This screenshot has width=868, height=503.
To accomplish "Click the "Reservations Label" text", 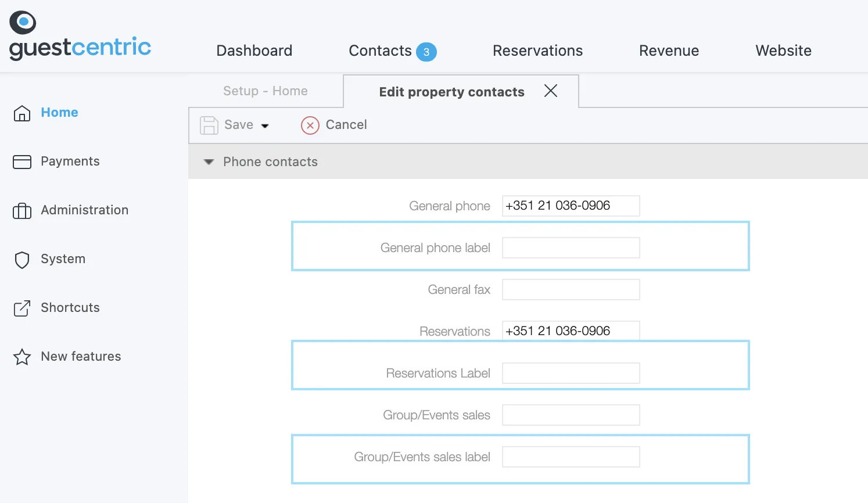I will pos(438,373).
